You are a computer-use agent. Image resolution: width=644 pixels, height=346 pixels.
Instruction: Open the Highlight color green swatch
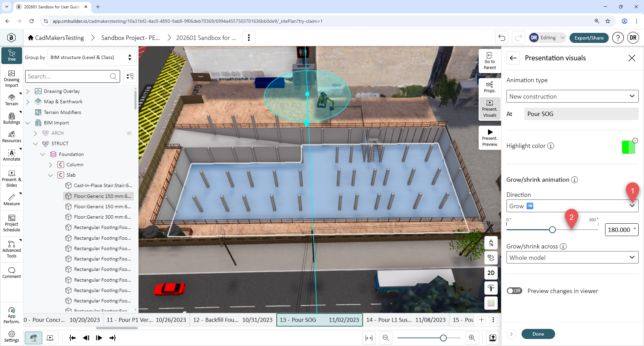pyautogui.click(x=629, y=147)
